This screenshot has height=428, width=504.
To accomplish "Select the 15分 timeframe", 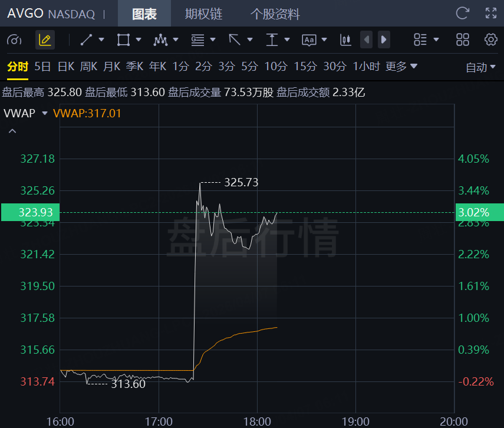I will pos(305,67).
